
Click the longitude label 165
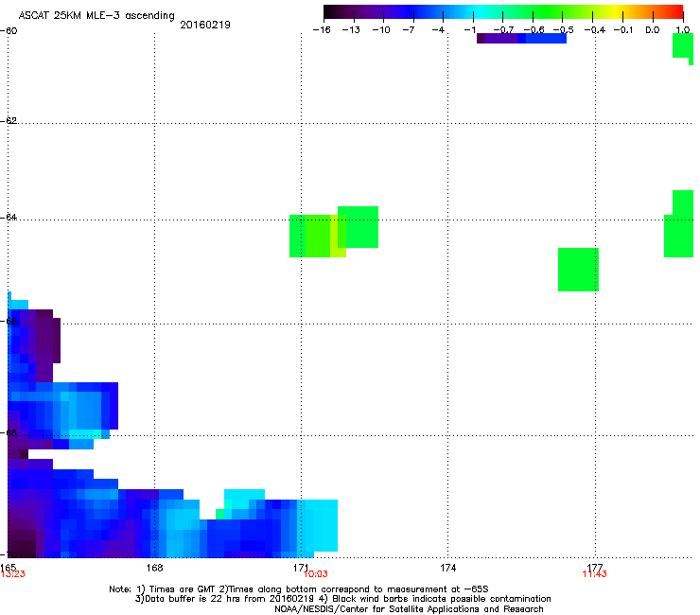coord(8,567)
